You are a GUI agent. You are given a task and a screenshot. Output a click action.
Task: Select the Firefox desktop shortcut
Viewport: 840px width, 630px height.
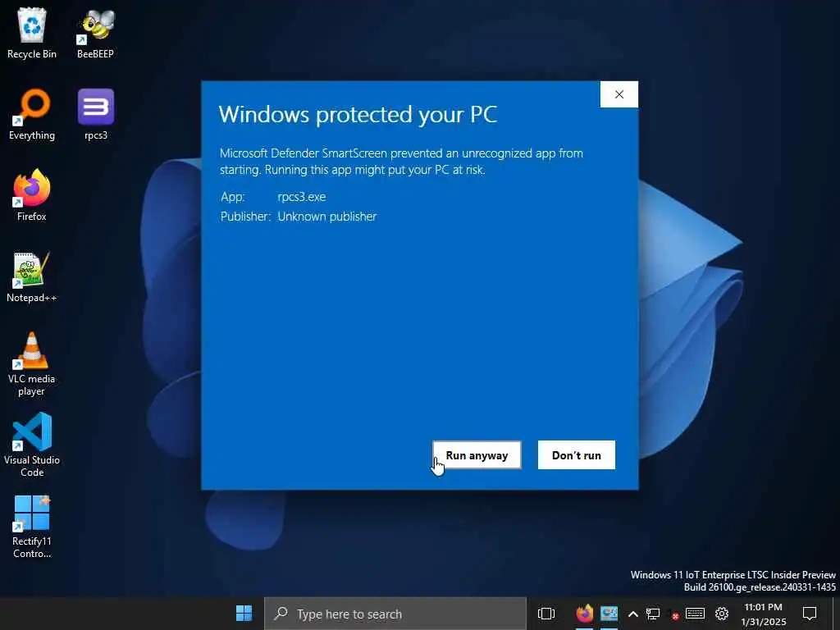point(32,195)
